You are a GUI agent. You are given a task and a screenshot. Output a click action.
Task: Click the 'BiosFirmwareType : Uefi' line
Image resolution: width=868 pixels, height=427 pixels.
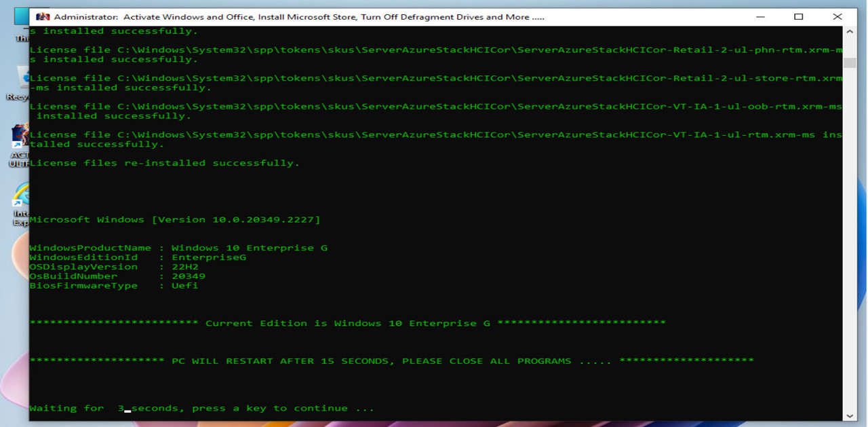[114, 286]
